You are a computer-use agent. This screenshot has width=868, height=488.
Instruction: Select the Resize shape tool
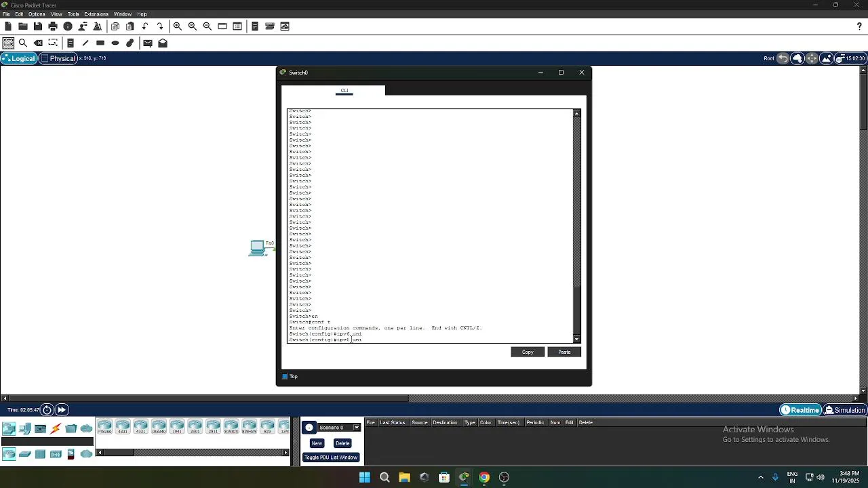tap(54, 43)
